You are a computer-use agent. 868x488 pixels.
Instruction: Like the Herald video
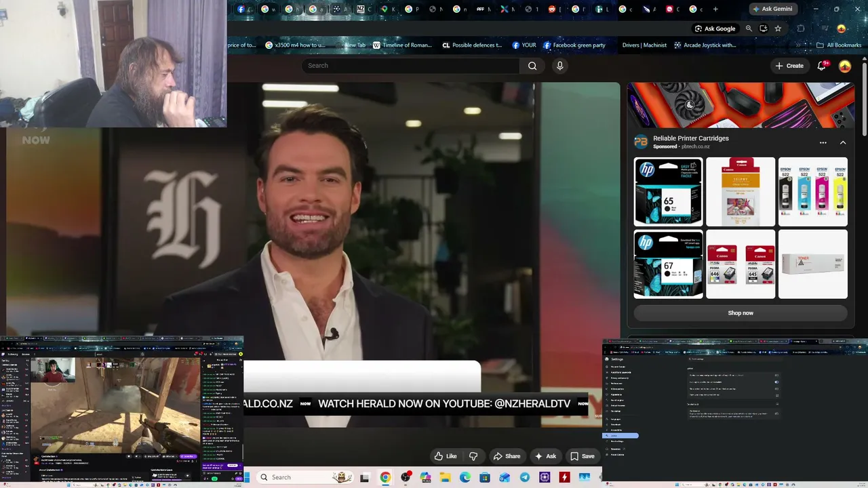coord(446,456)
